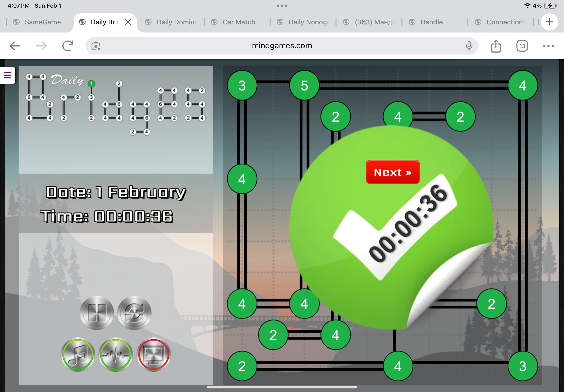This screenshot has width=564, height=392.
Task: Reload the page in the browser
Action: point(68,46)
